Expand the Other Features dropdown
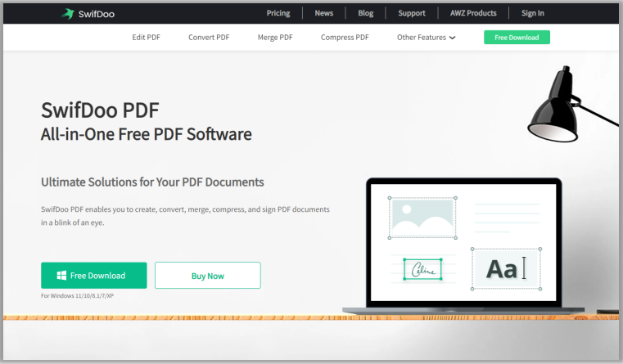623x364 pixels. click(x=426, y=38)
